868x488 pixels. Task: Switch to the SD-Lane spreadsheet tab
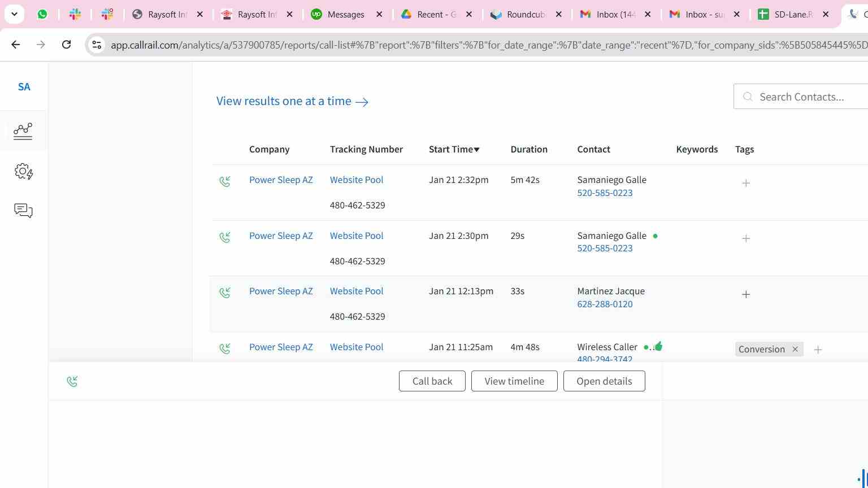(793, 14)
